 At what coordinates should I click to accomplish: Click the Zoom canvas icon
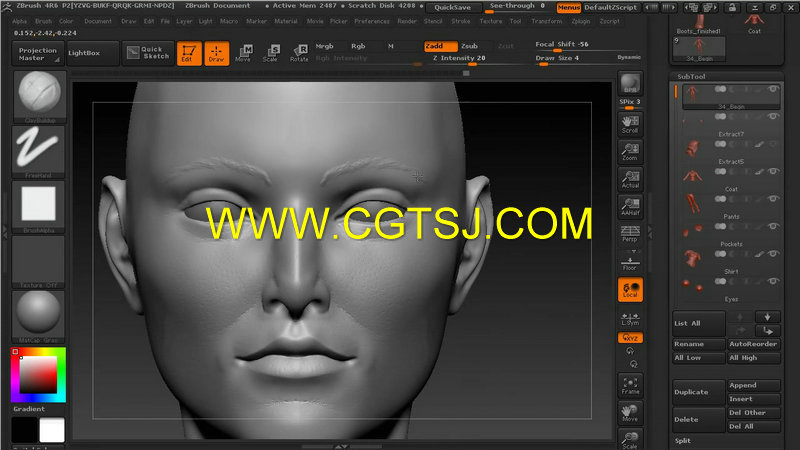(x=630, y=153)
